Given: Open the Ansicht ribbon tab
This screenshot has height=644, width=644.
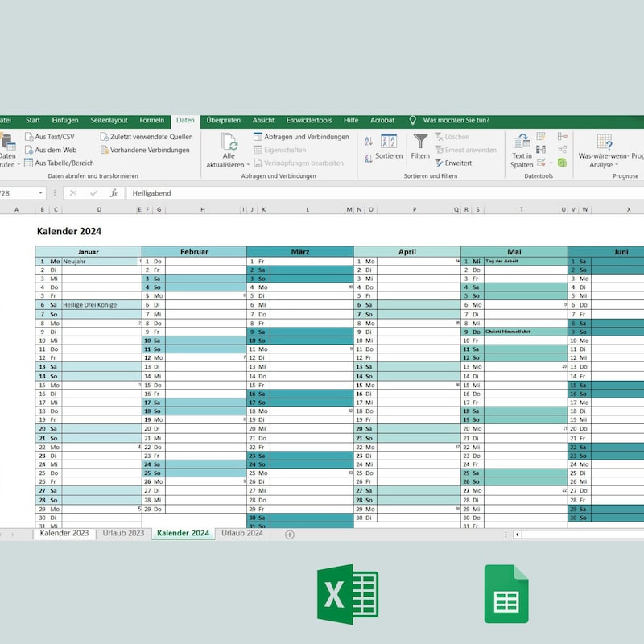Looking at the screenshot, I should pyautogui.click(x=263, y=120).
